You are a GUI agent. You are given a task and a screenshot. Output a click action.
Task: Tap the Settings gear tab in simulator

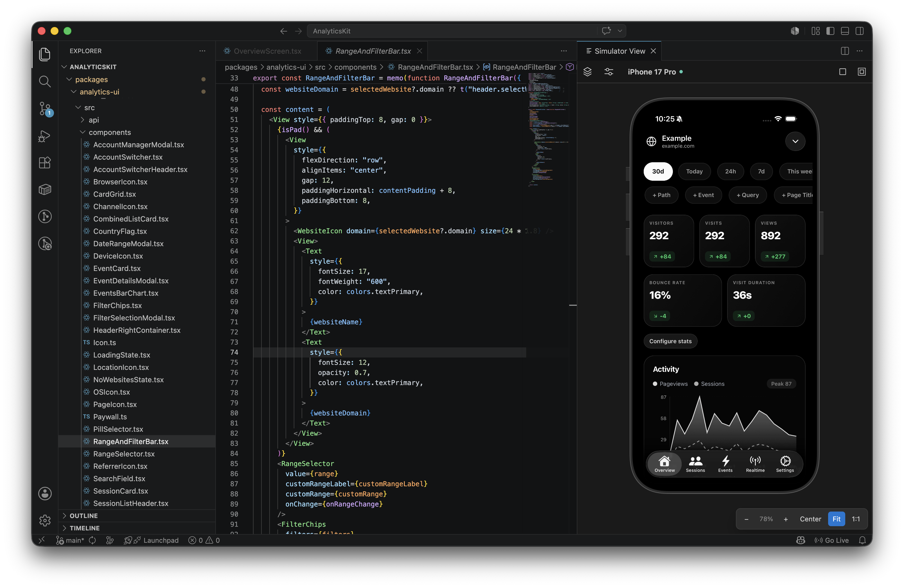(x=785, y=464)
